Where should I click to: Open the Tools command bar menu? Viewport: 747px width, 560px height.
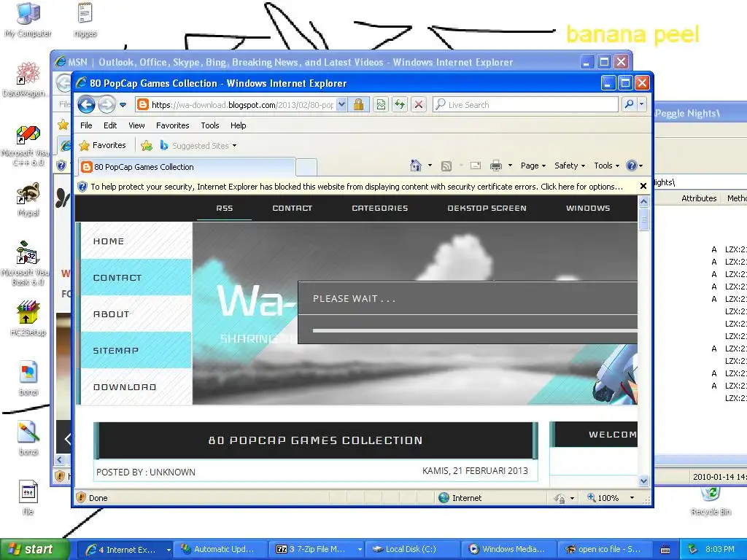(606, 166)
